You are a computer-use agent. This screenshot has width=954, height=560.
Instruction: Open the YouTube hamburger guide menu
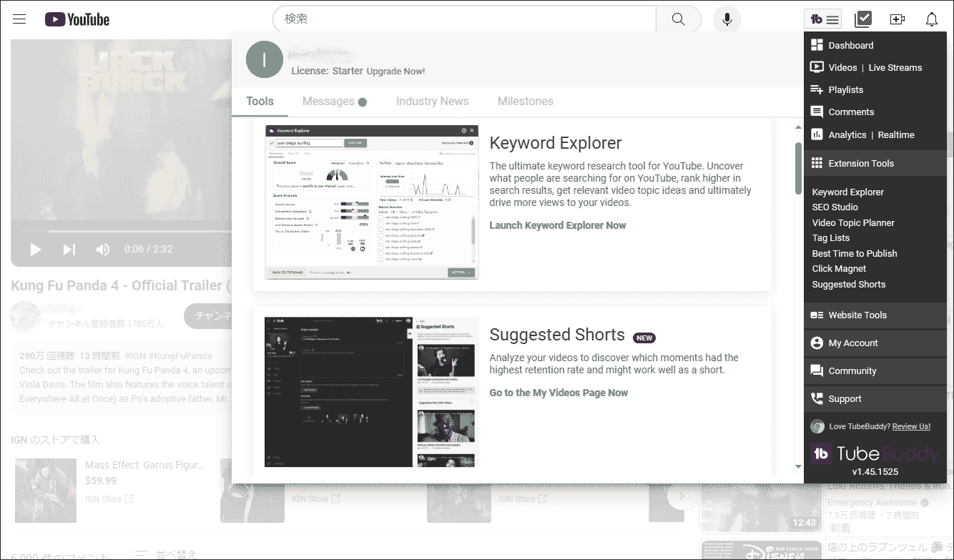click(x=19, y=19)
